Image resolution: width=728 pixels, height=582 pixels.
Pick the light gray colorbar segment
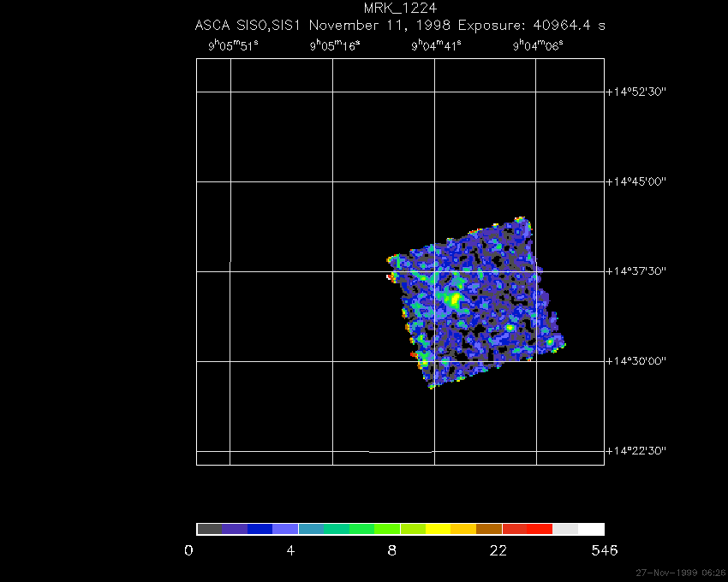(x=565, y=529)
